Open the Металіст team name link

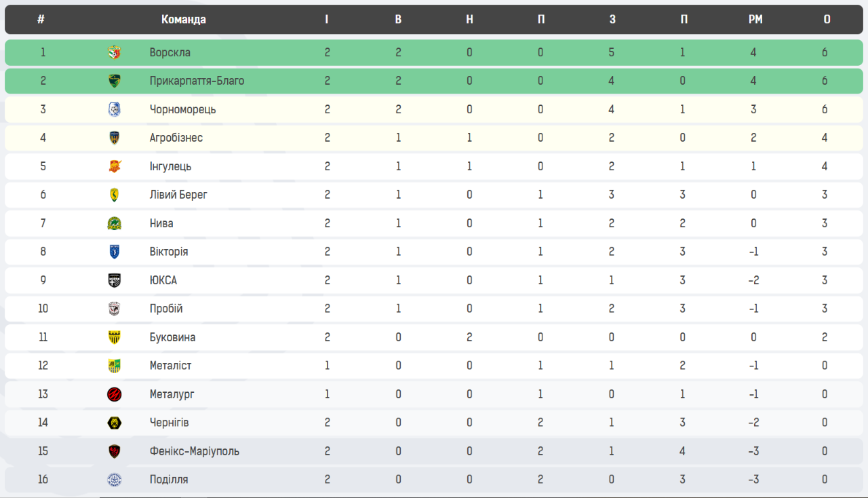[170, 366]
